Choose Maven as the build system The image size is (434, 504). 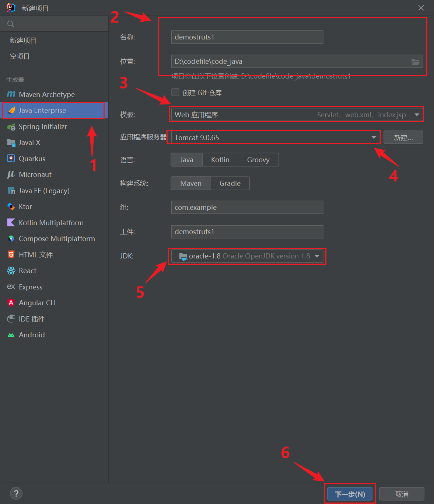(x=191, y=183)
